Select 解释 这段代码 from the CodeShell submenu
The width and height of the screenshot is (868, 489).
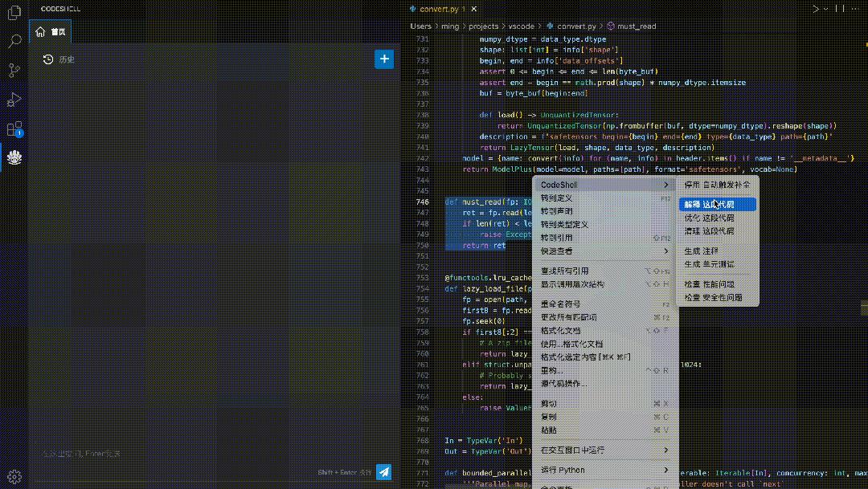[x=715, y=203]
